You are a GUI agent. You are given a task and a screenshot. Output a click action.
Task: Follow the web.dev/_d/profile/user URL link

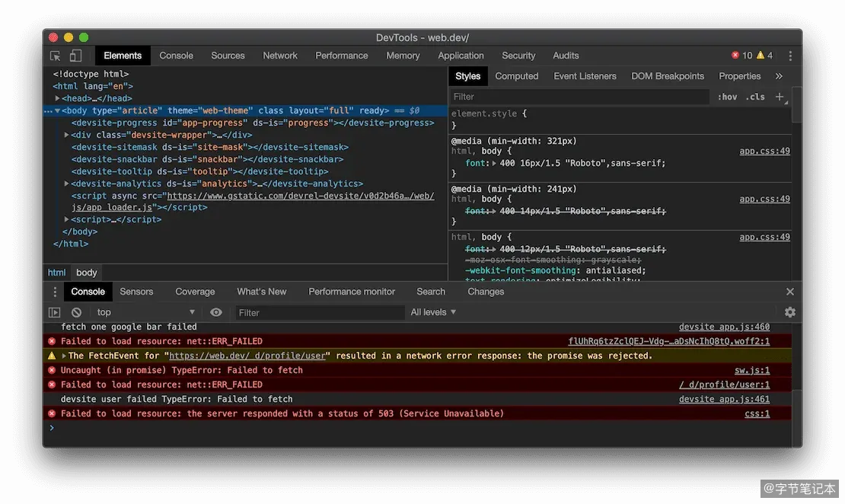[247, 356]
